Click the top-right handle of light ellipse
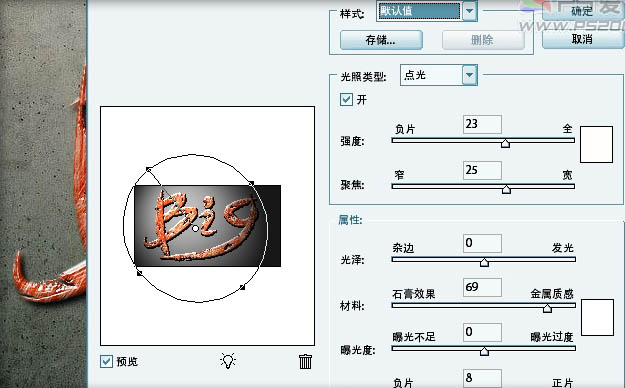Screen dimensions: 625x388 click(252, 183)
